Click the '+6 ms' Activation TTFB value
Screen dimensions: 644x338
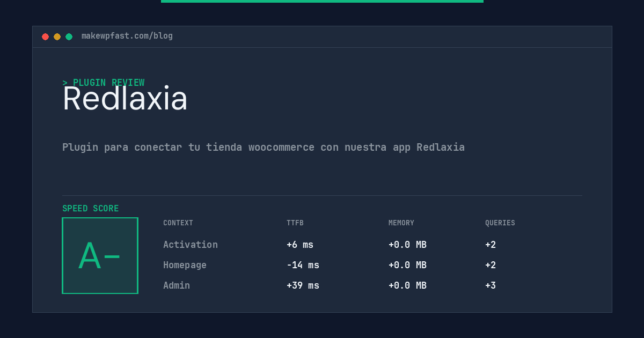click(300, 245)
